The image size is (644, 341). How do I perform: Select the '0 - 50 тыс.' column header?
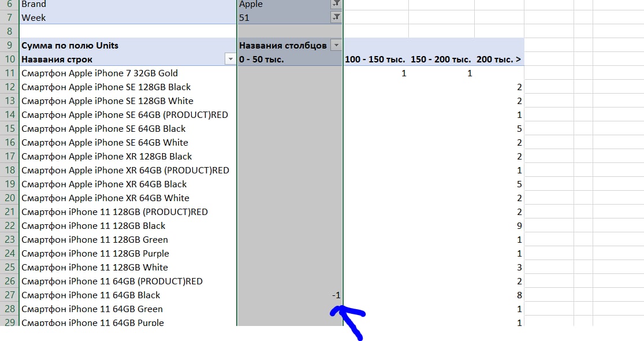point(290,59)
